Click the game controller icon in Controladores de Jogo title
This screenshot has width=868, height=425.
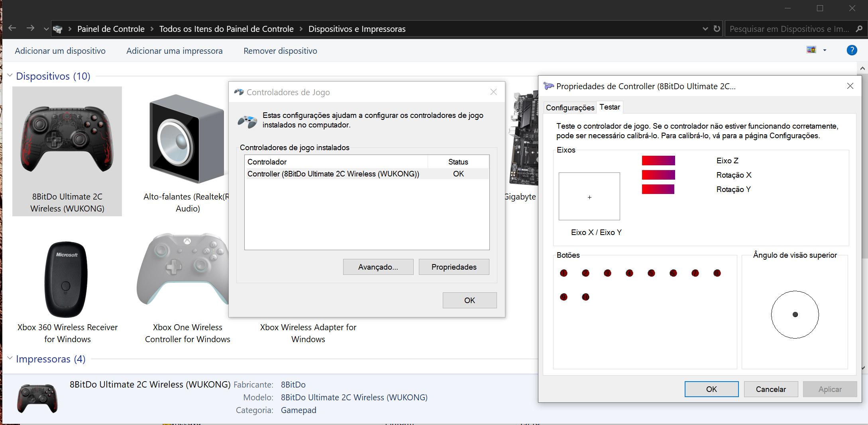point(239,92)
